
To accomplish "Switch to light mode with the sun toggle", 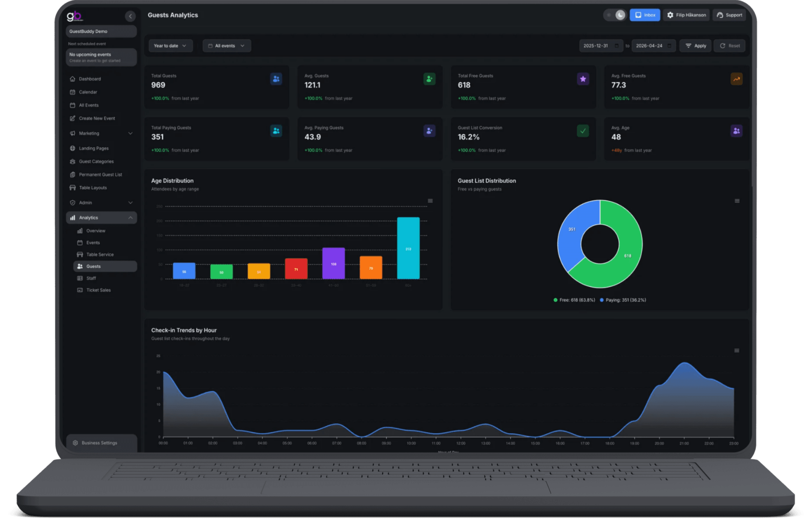I will click(x=609, y=15).
